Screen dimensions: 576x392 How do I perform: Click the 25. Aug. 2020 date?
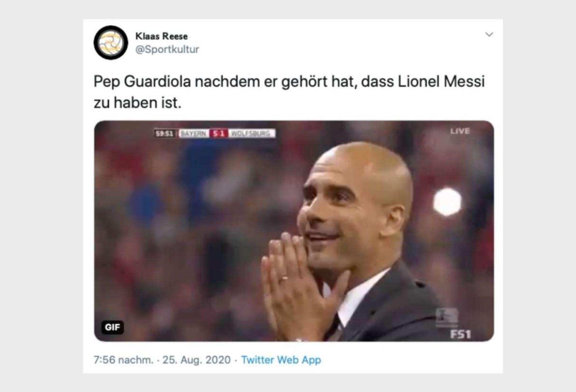pyautogui.click(x=196, y=360)
